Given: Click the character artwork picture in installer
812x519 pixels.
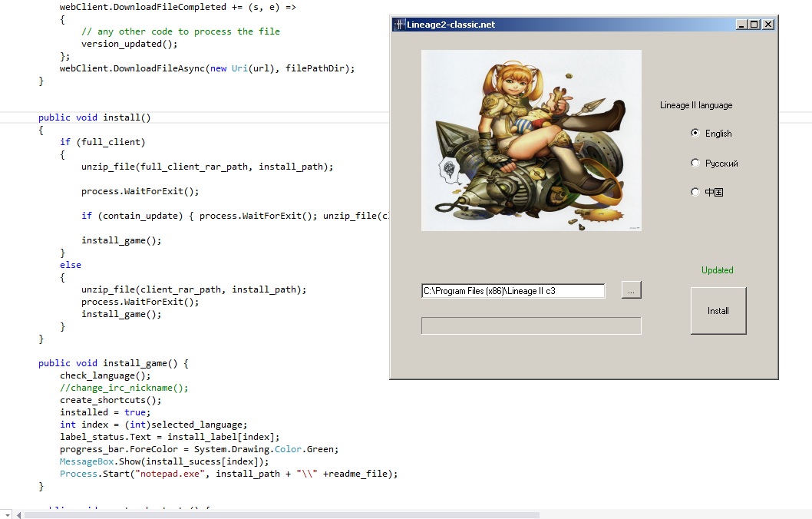Looking at the screenshot, I should click(531, 140).
